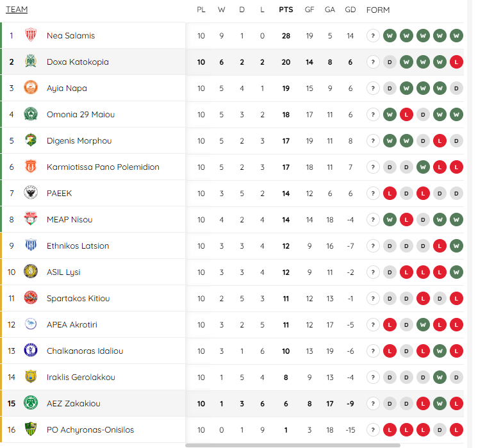Click the ASIL Lysi club crest
Image resolution: width=494 pixels, height=448 pixels.
[x=31, y=272]
